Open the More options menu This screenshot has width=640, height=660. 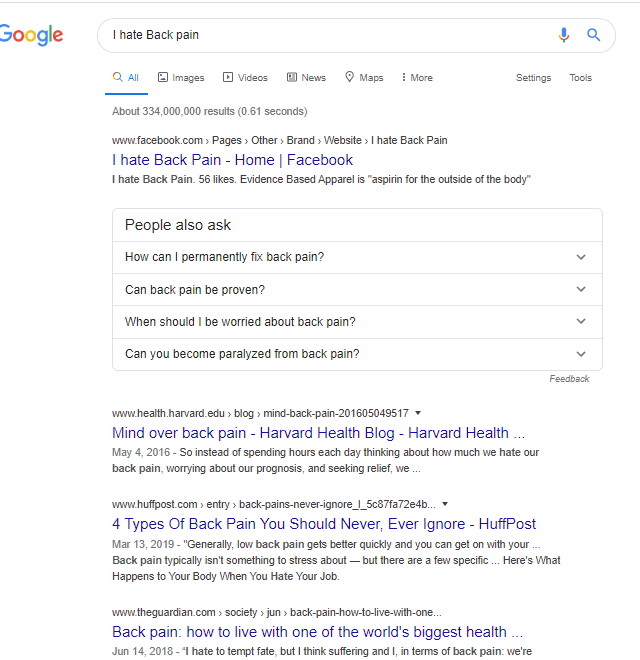tap(417, 77)
